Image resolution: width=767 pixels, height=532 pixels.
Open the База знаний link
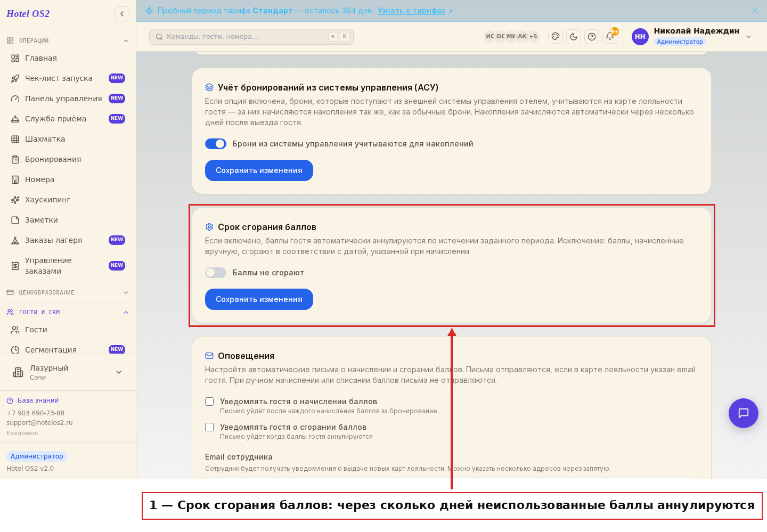(x=38, y=400)
